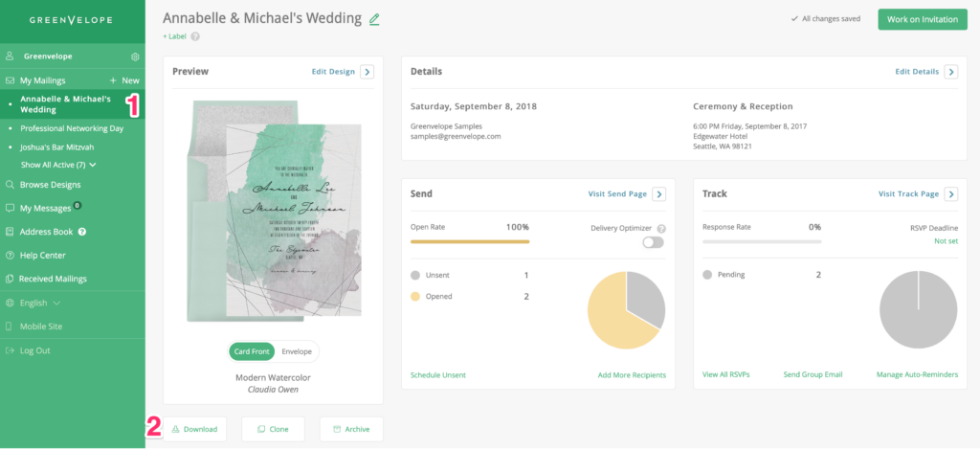Click the Greenvelope user profile icon

10,56
